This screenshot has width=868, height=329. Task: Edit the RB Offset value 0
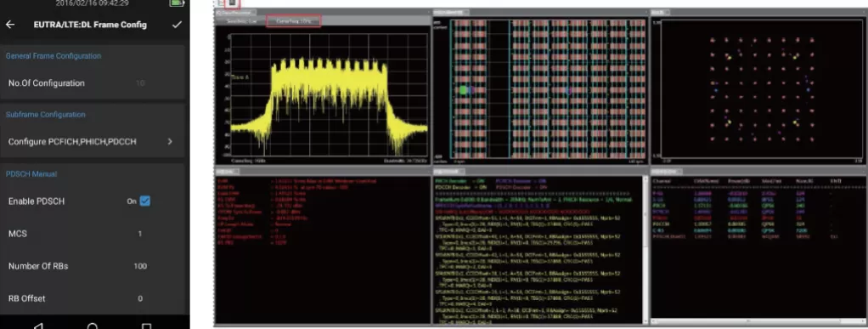point(140,298)
